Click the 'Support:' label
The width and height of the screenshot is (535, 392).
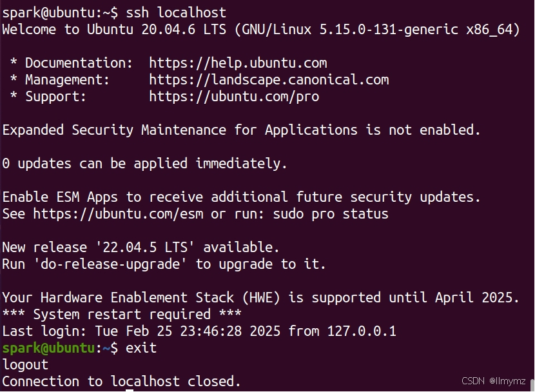pos(55,97)
